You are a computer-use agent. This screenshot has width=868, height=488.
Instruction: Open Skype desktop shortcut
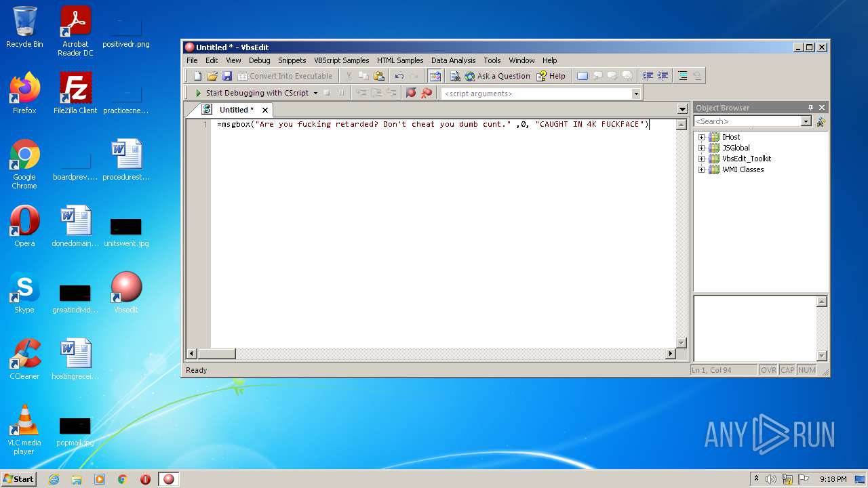point(24,293)
